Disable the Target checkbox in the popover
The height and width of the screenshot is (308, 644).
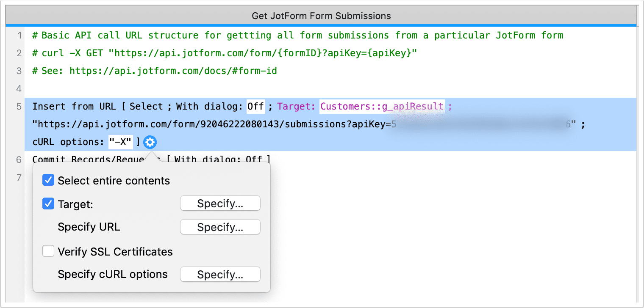click(48, 204)
